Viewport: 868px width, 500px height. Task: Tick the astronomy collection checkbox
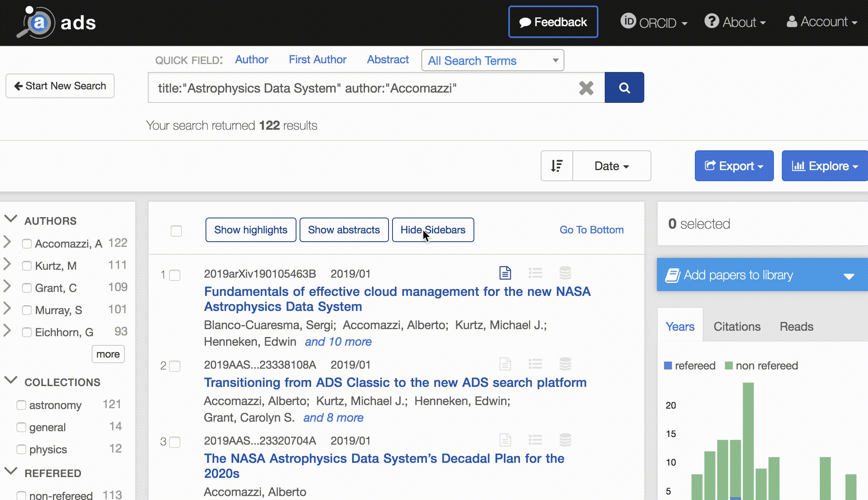[x=21, y=405]
